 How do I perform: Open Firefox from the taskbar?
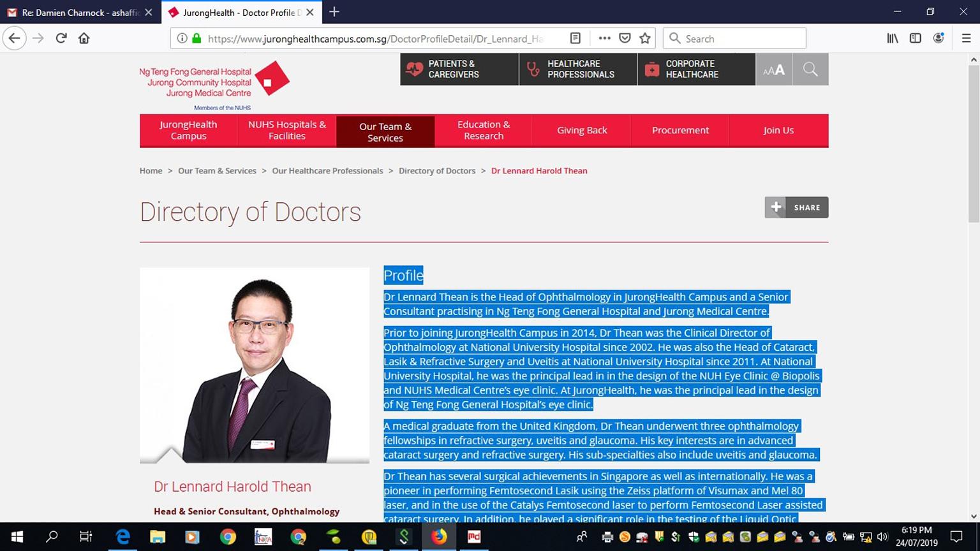tap(439, 536)
